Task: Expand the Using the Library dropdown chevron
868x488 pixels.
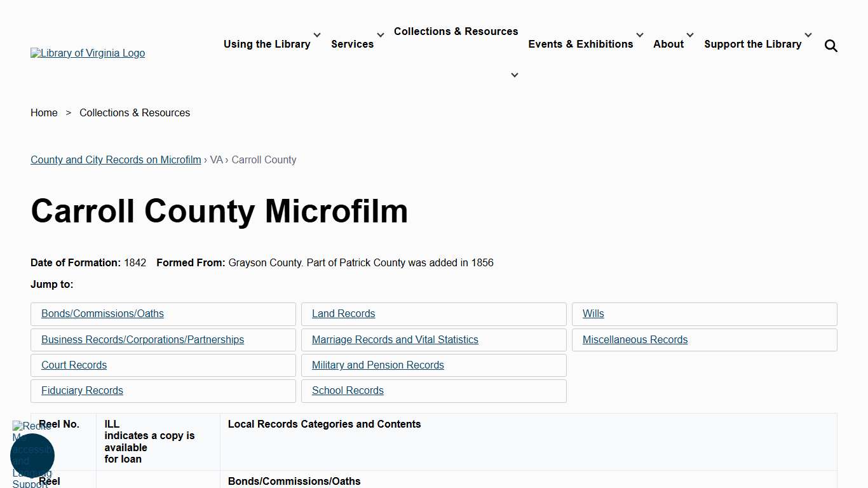Action: point(316,35)
